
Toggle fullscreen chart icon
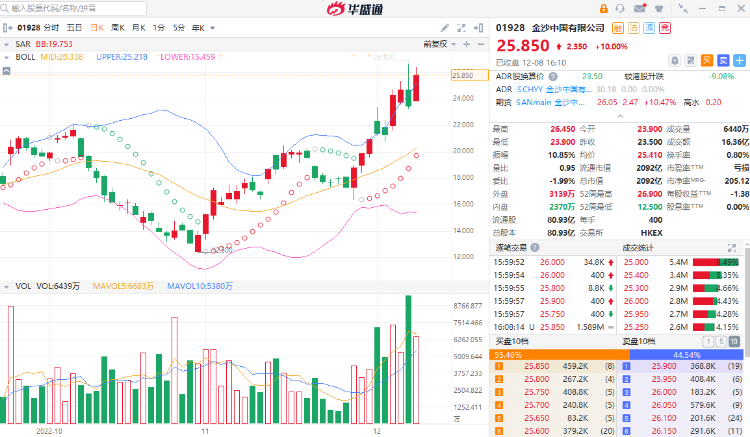(x=461, y=28)
